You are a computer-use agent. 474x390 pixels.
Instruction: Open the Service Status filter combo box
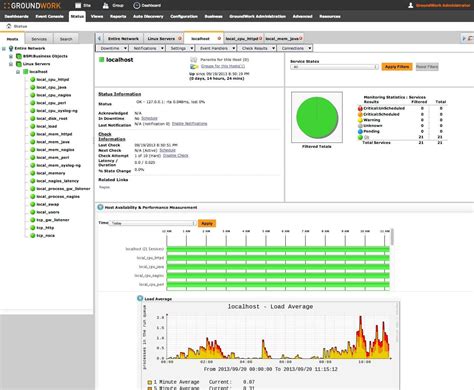pos(334,67)
